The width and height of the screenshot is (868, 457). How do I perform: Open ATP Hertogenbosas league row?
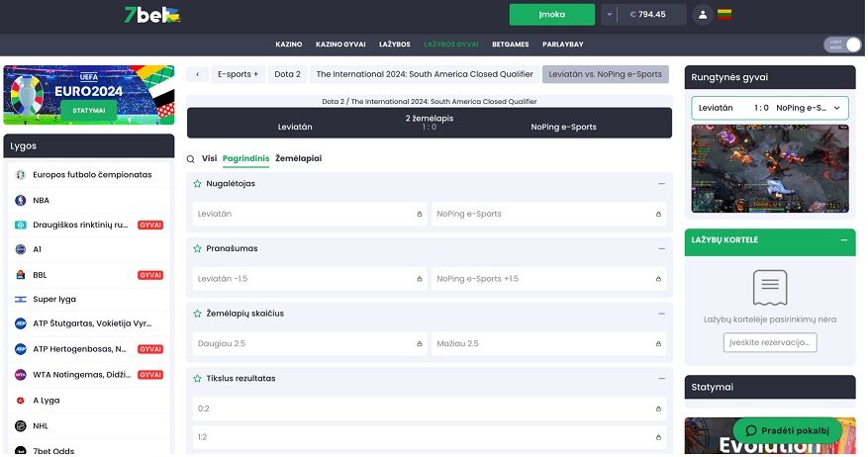coord(89,349)
